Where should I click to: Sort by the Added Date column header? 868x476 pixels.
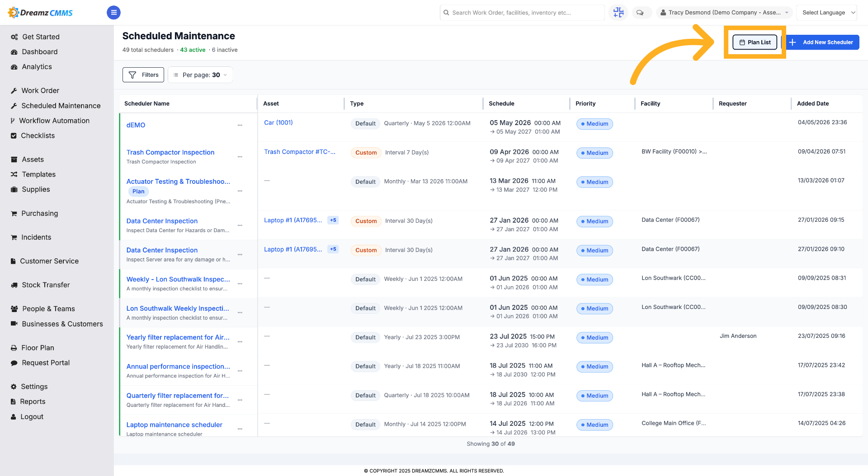tap(813, 103)
